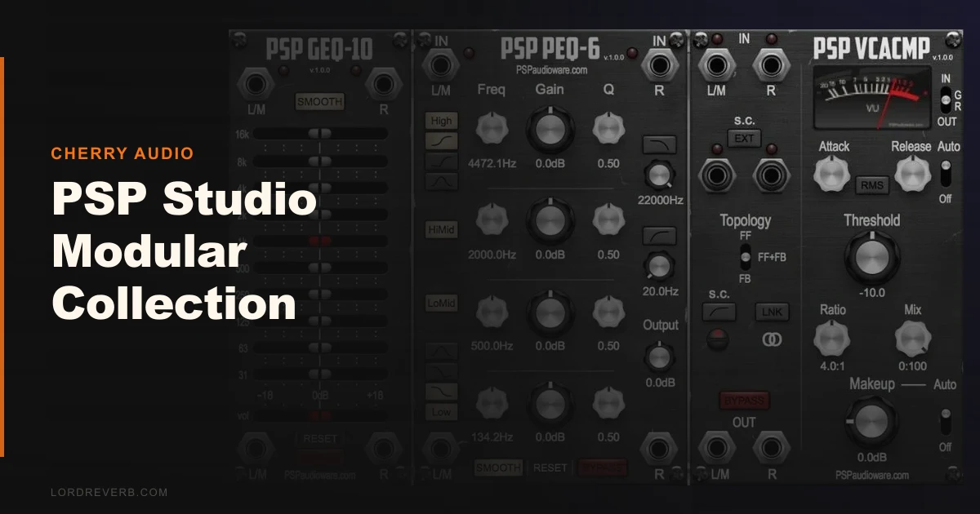The width and height of the screenshot is (980, 514).
Task: Click the GEQ-10 bottom R output jack
Action: click(x=382, y=449)
